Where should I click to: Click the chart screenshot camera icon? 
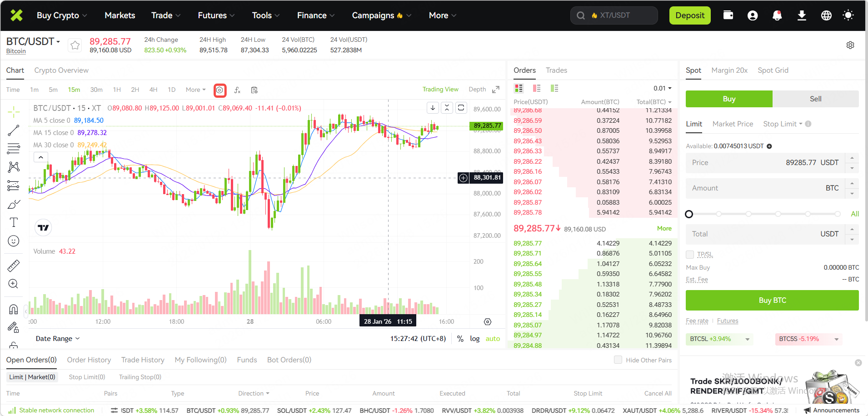tap(219, 90)
